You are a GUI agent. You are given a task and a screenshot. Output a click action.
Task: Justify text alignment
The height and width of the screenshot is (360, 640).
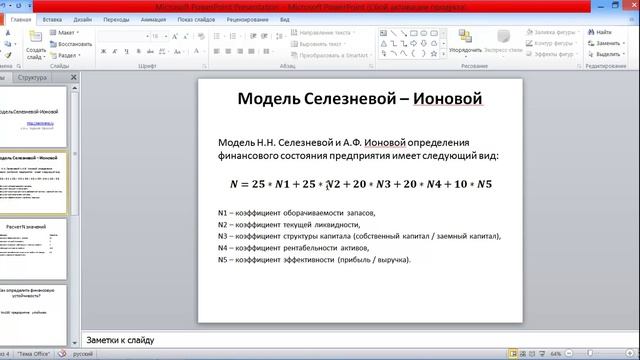click(251, 51)
